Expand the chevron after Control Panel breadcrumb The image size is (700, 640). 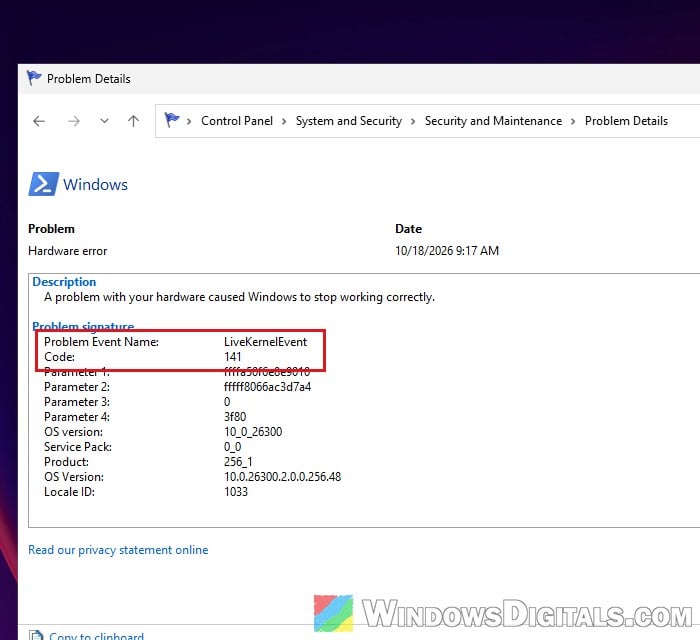[x=284, y=121]
